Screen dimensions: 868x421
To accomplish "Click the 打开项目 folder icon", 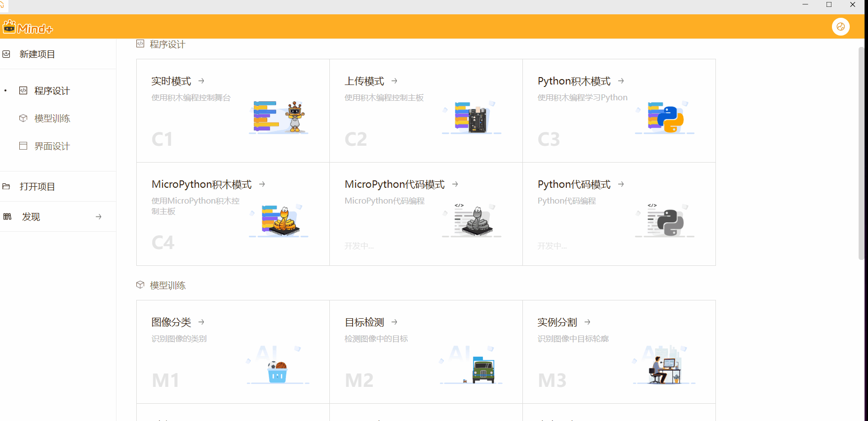I will pos(6,186).
